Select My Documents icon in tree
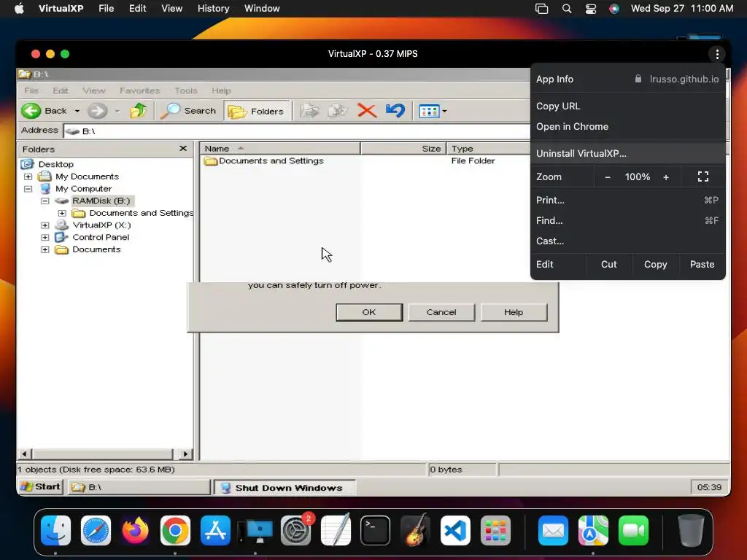The height and width of the screenshot is (560, 747). pos(44,176)
